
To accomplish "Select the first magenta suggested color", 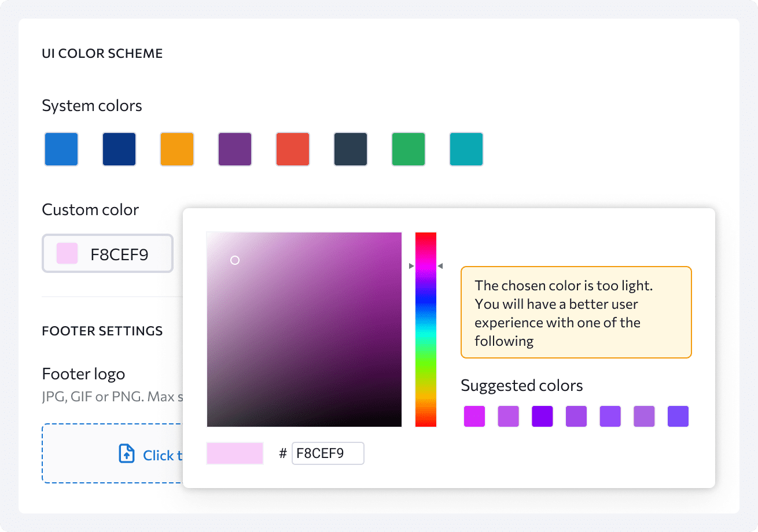I will coord(474,416).
